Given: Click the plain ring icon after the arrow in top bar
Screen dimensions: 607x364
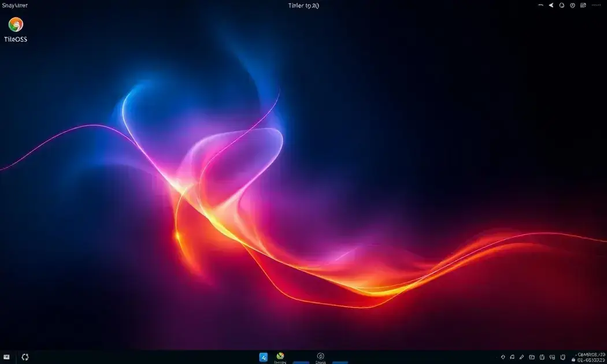Looking at the screenshot, I should 562,5.
